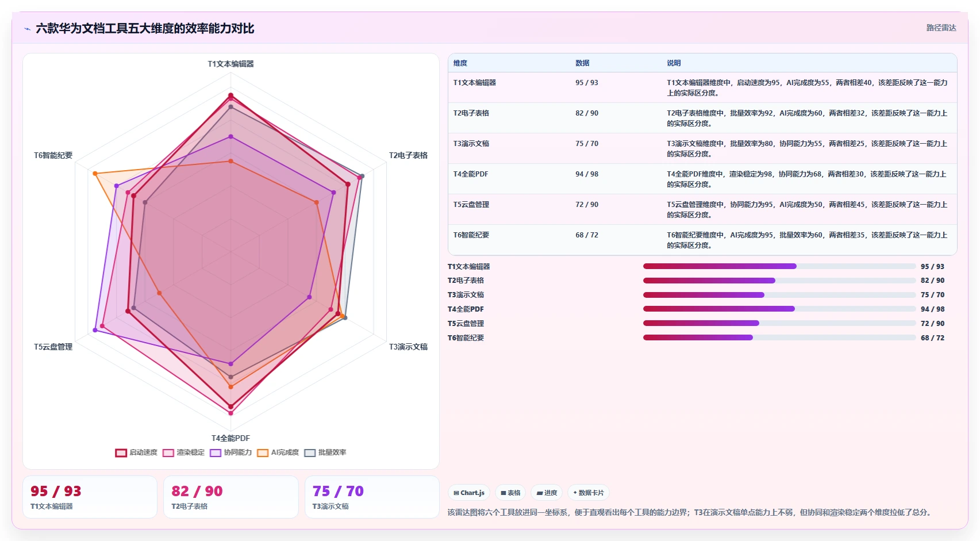The image size is (980, 541).
Task: Toggle the AI完成度 legend series
Action: (x=278, y=452)
